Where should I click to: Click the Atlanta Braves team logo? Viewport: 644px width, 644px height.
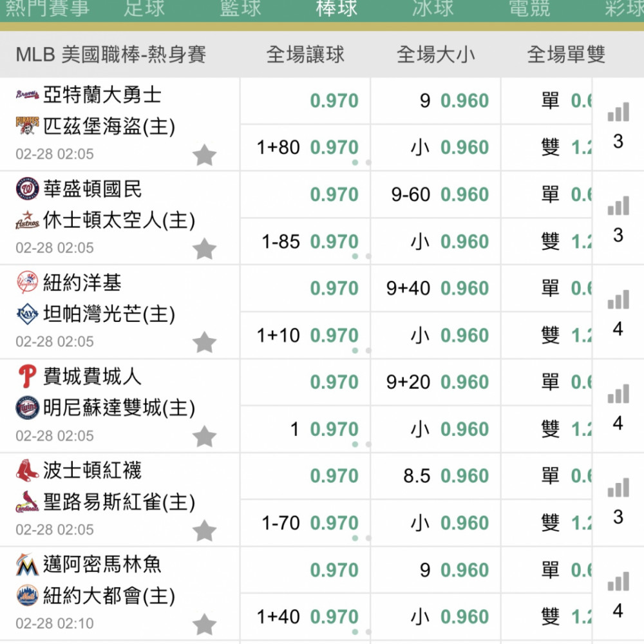tap(28, 95)
